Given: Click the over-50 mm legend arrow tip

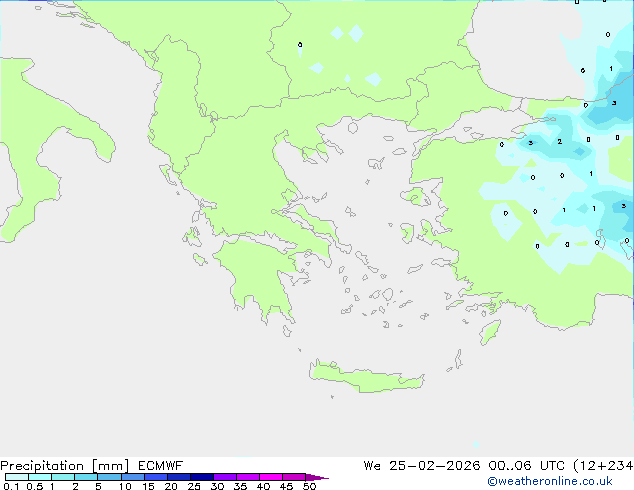Looking at the screenshot, I should 317,477.
